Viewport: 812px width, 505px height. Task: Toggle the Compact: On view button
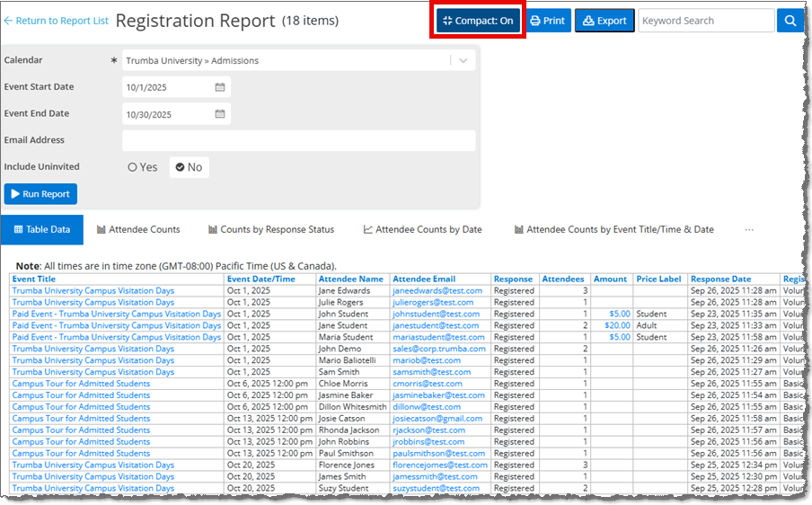tap(481, 21)
